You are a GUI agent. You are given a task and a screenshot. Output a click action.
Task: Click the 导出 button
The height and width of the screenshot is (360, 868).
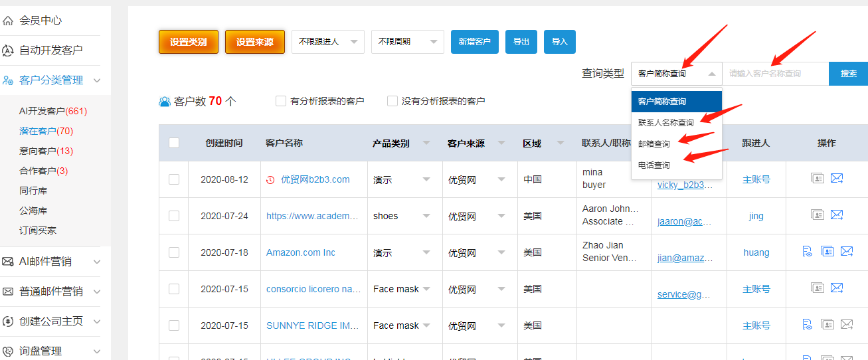point(521,42)
